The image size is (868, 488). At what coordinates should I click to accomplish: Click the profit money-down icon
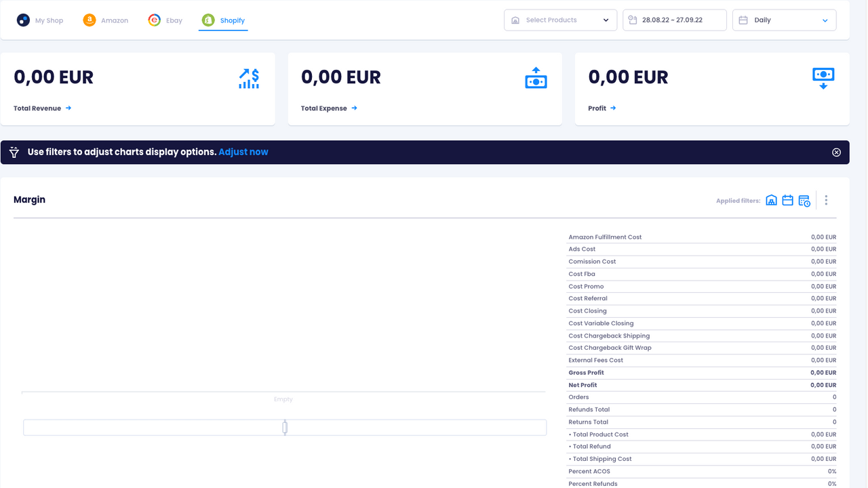(x=823, y=79)
